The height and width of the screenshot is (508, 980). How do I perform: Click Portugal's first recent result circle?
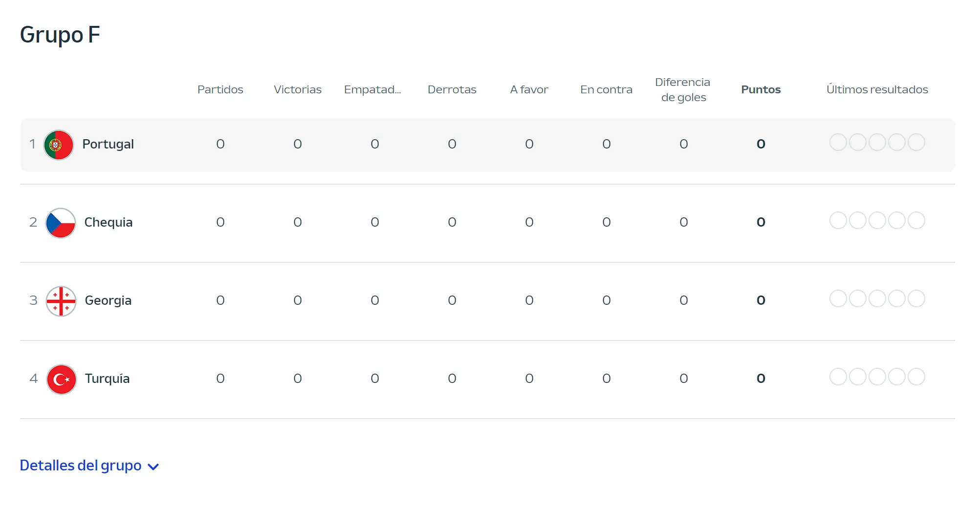pyautogui.click(x=838, y=142)
